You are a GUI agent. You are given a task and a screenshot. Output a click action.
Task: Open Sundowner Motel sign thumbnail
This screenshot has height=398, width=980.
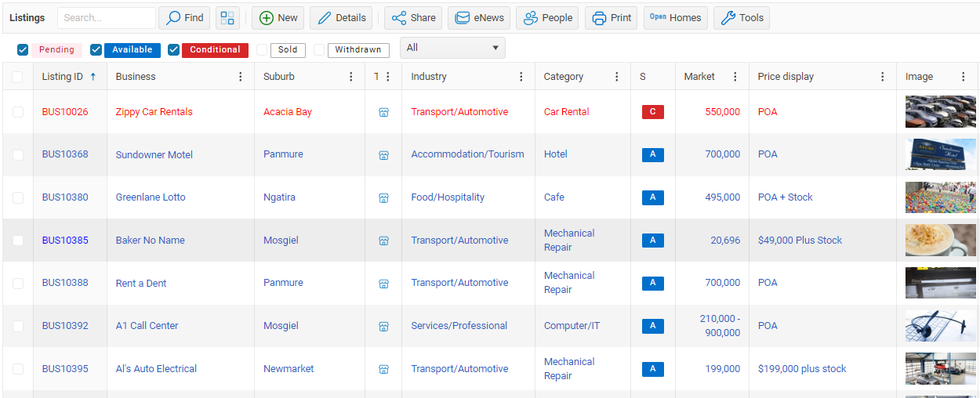click(x=941, y=154)
